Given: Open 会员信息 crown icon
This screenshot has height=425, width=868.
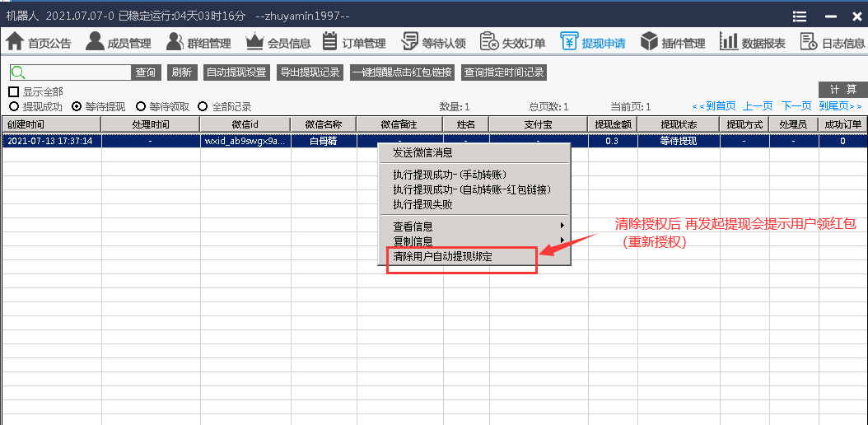Looking at the screenshot, I should (x=254, y=42).
